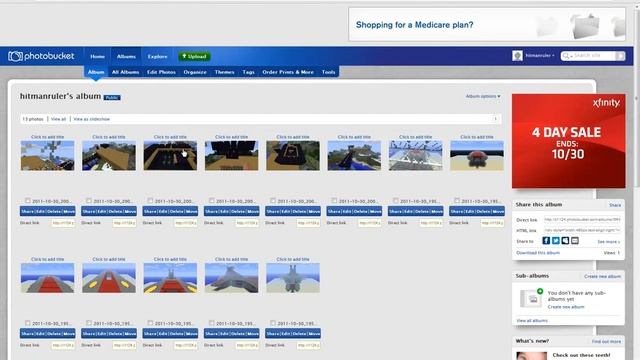Click 'Click to add title' above glass structure photo
This screenshot has height=360, width=640.
416,137
